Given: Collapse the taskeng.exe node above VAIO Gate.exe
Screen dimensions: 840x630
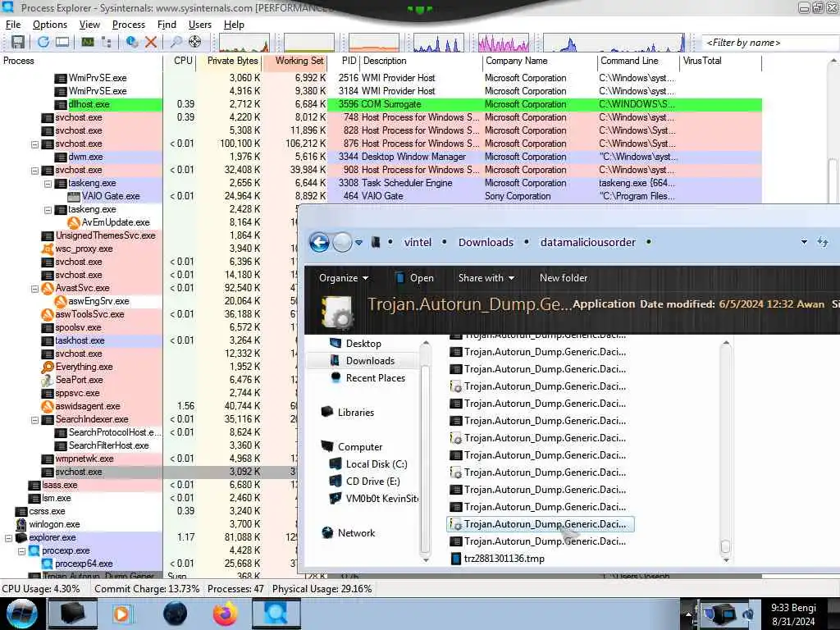Looking at the screenshot, I should click(48, 184).
